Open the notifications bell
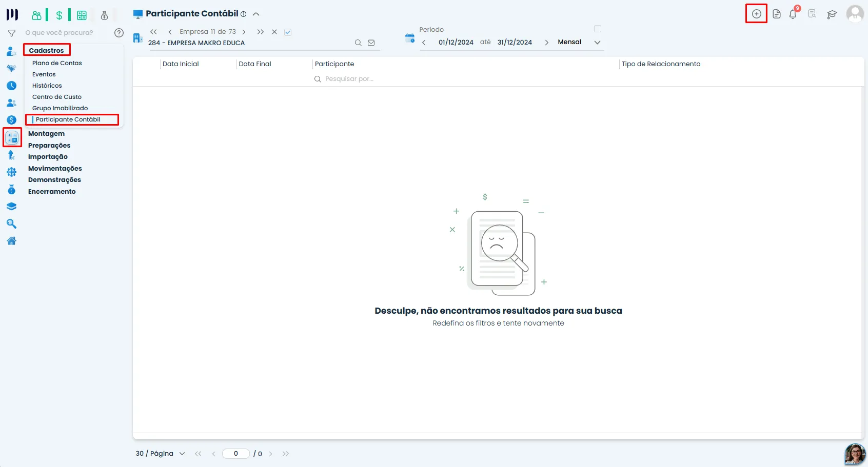 pos(793,14)
